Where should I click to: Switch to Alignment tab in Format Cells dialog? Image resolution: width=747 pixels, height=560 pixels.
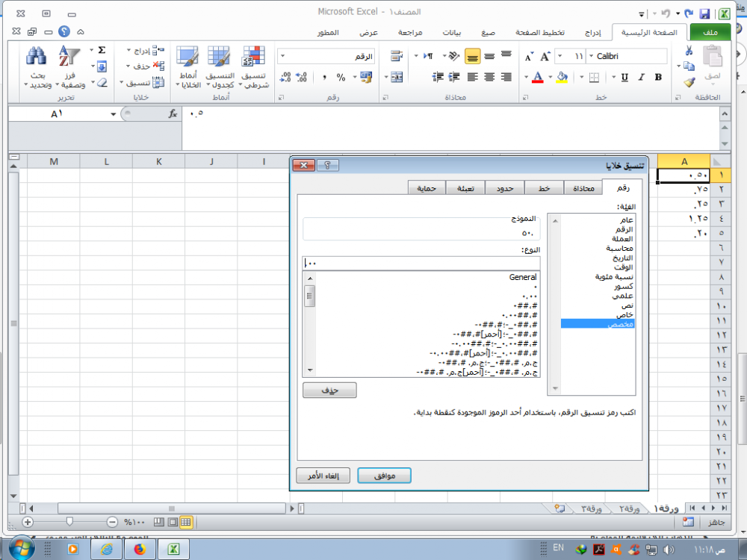[x=583, y=188]
